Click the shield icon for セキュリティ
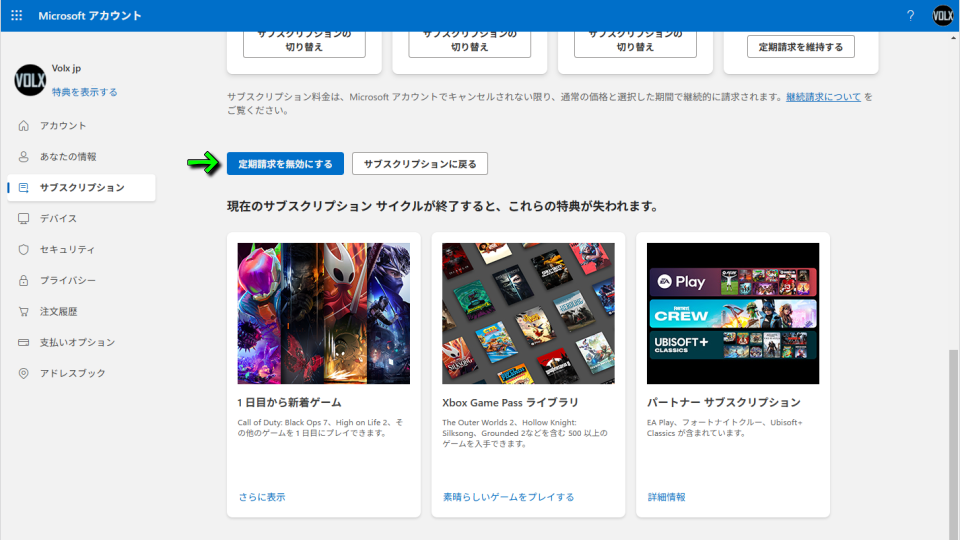This screenshot has height=540, width=960. (24, 250)
